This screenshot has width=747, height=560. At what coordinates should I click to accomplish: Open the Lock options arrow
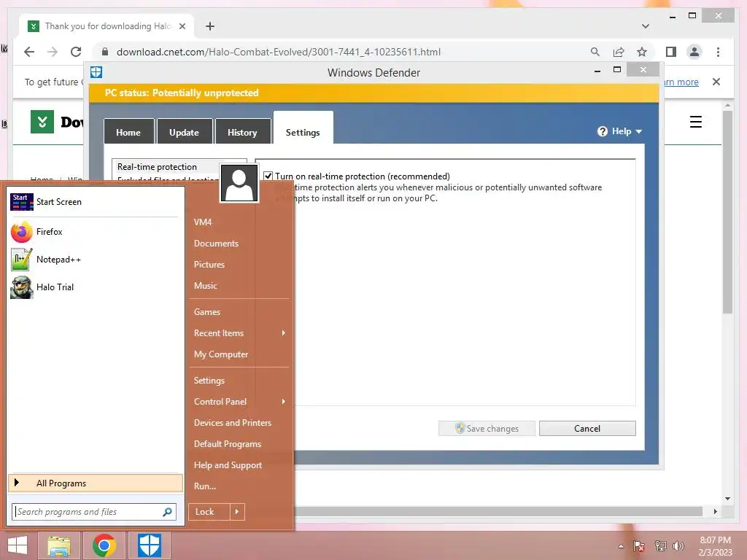click(x=237, y=512)
